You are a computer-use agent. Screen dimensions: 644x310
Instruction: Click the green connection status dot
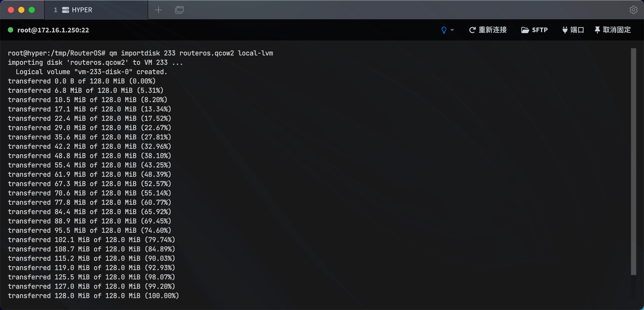[x=11, y=30]
